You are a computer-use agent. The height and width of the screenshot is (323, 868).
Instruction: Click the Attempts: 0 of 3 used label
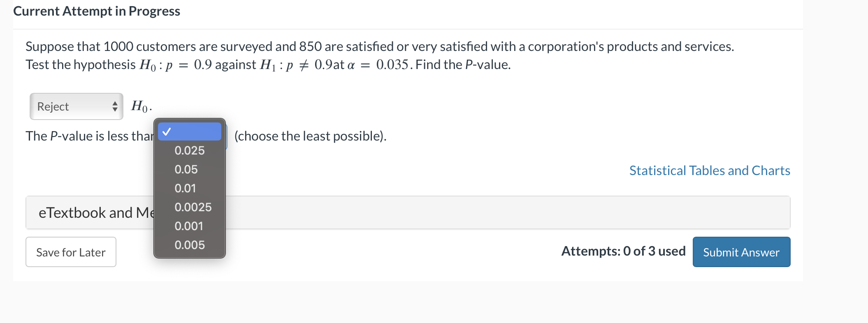[624, 251]
